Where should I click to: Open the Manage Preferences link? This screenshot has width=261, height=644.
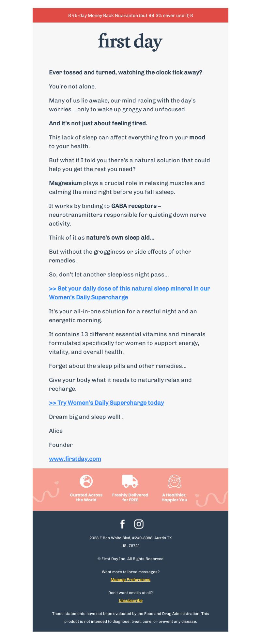[130, 580]
